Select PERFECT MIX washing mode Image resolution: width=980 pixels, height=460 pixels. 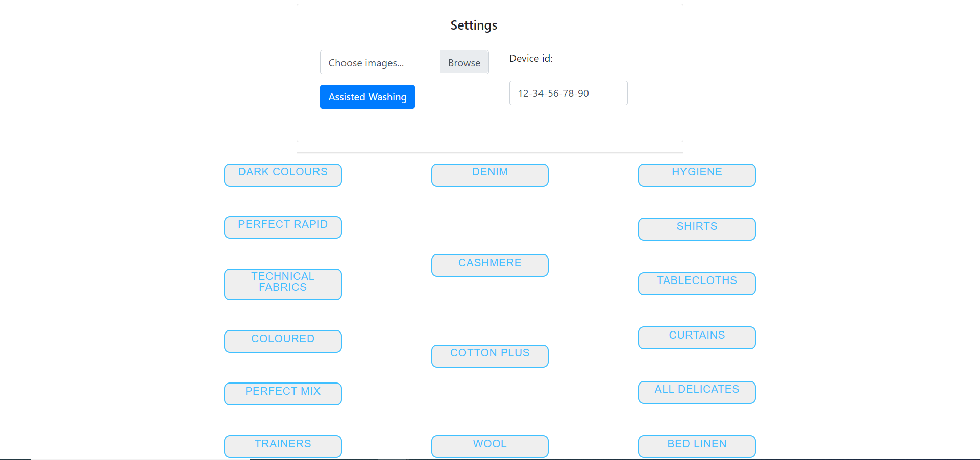click(282, 394)
